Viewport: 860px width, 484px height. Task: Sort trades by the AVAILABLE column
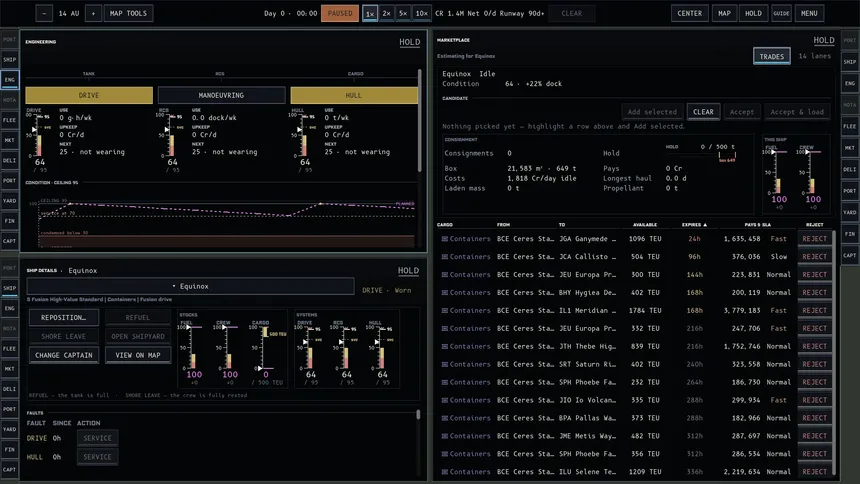(x=645, y=224)
